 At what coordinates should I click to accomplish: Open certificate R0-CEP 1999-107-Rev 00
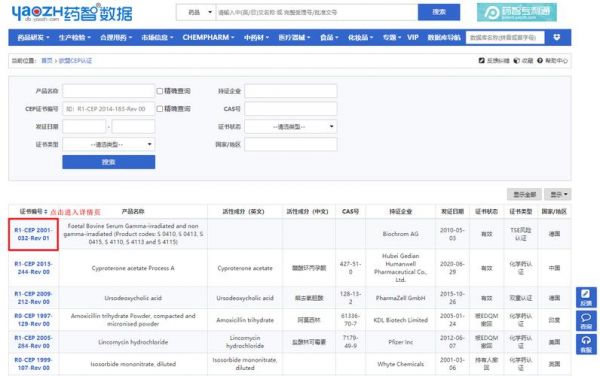33,364
